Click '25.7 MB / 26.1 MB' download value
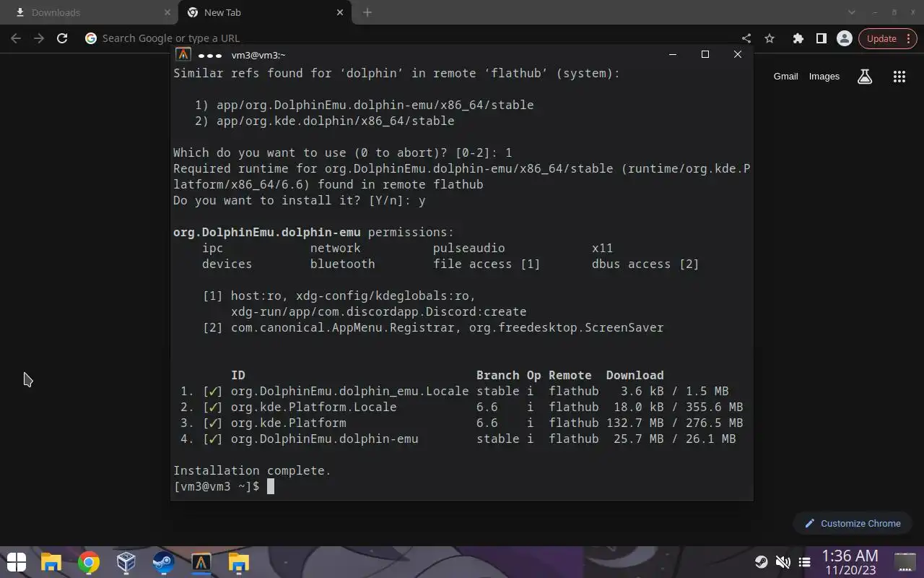Screen dimensions: 924x578 point(675,439)
